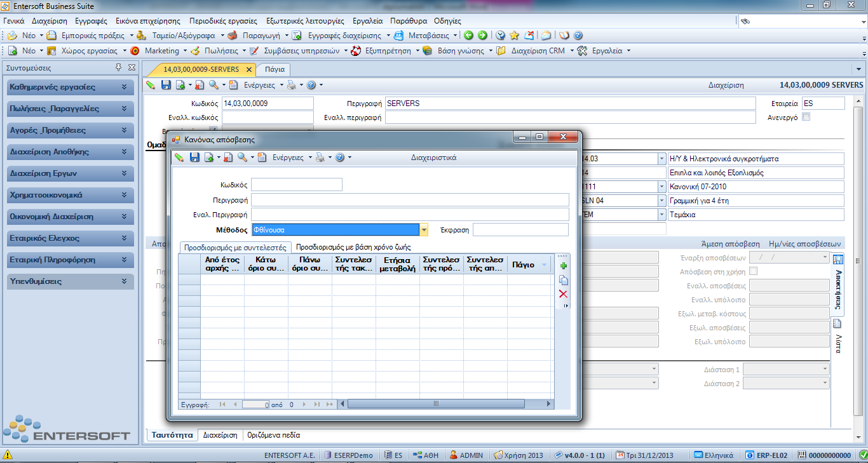Click printer icon in Κανόνας απόσβεσης dialog

coord(320,158)
